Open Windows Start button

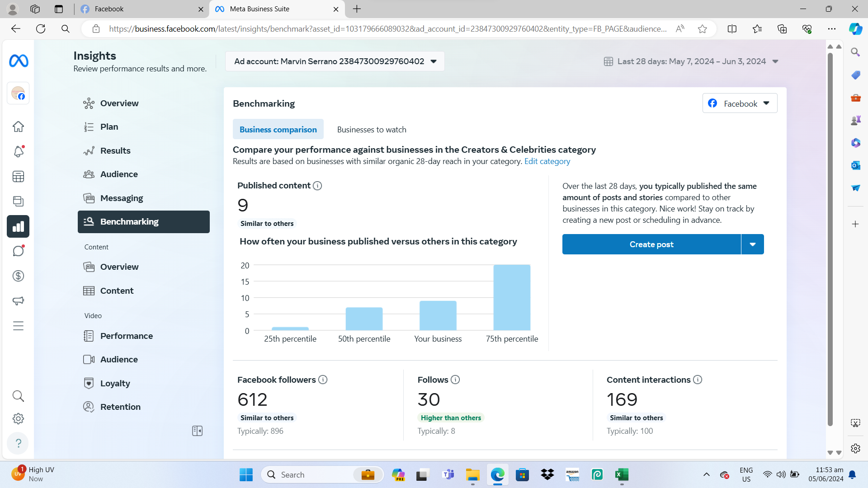pos(246,474)
